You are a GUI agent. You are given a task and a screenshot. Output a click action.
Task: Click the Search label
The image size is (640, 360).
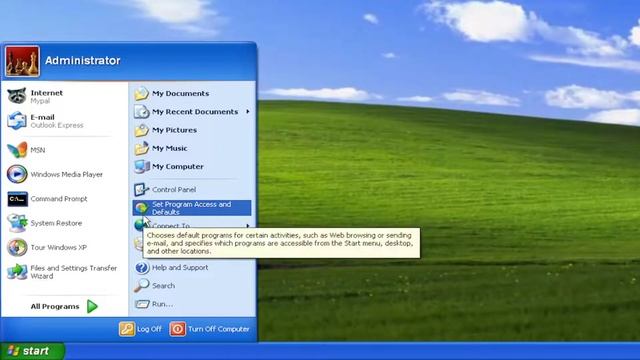coord(163,286)
